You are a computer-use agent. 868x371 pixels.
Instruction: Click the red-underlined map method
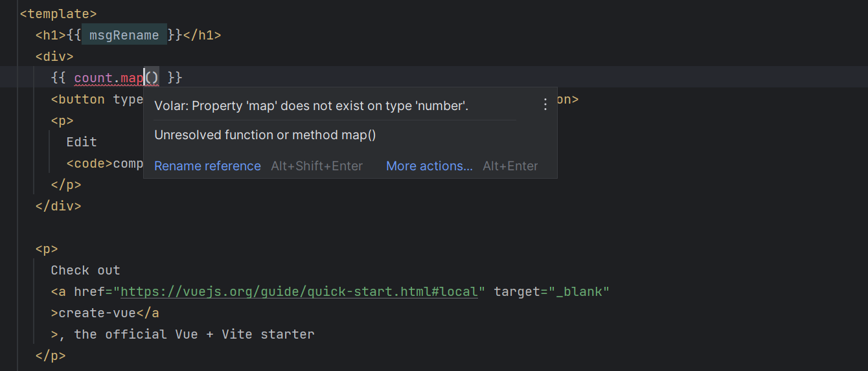click(x=132, y=78)
